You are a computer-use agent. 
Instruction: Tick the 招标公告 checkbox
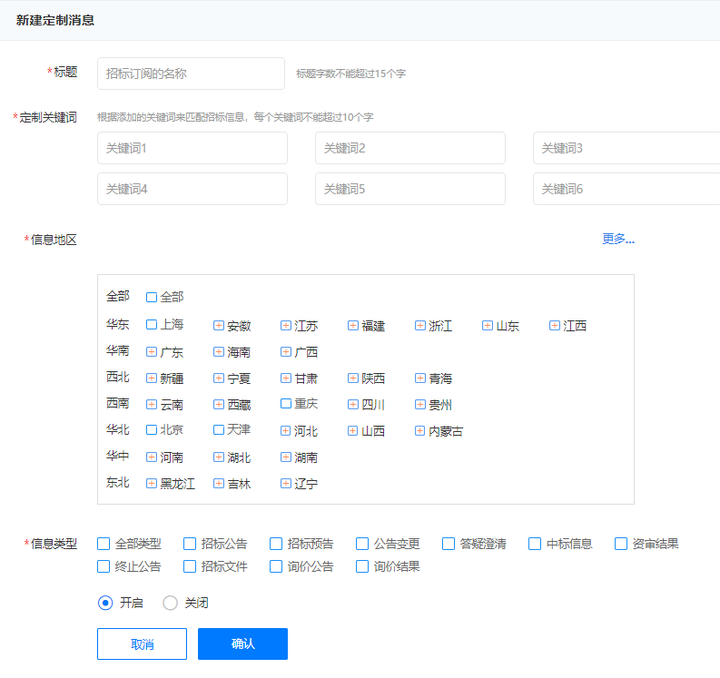point(190,544)
